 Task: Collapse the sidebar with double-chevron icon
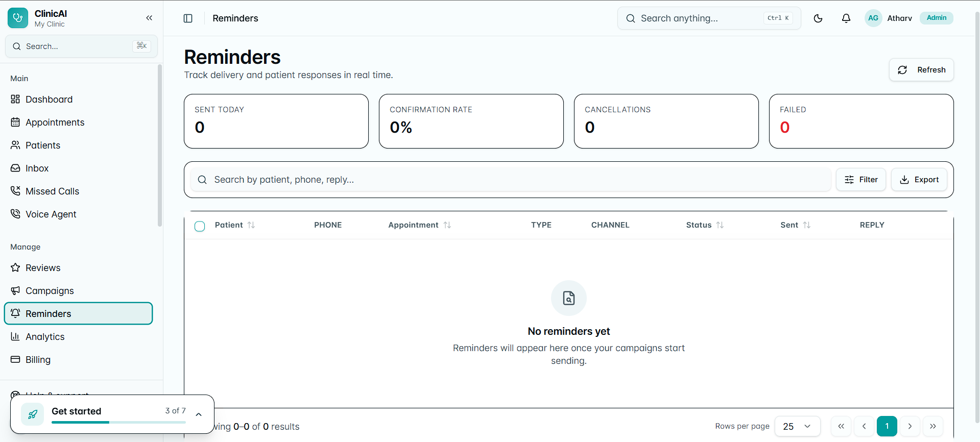pos(149,18)
